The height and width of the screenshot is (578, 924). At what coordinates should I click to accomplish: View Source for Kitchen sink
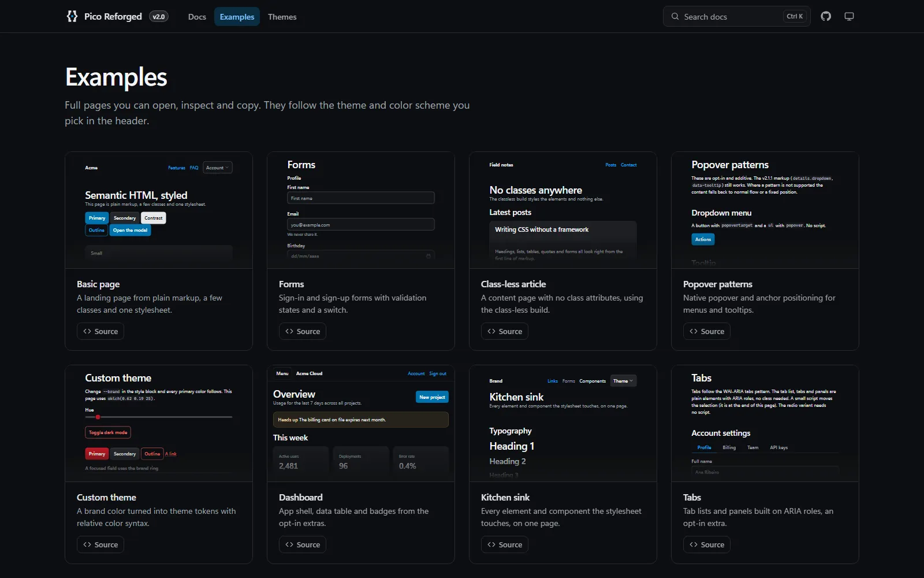tap(505, 544)
